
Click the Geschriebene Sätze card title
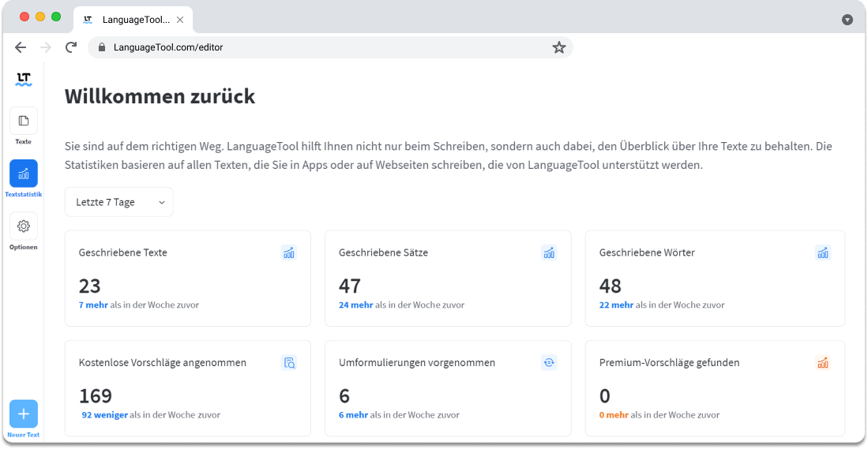click(x=384, y=253)
